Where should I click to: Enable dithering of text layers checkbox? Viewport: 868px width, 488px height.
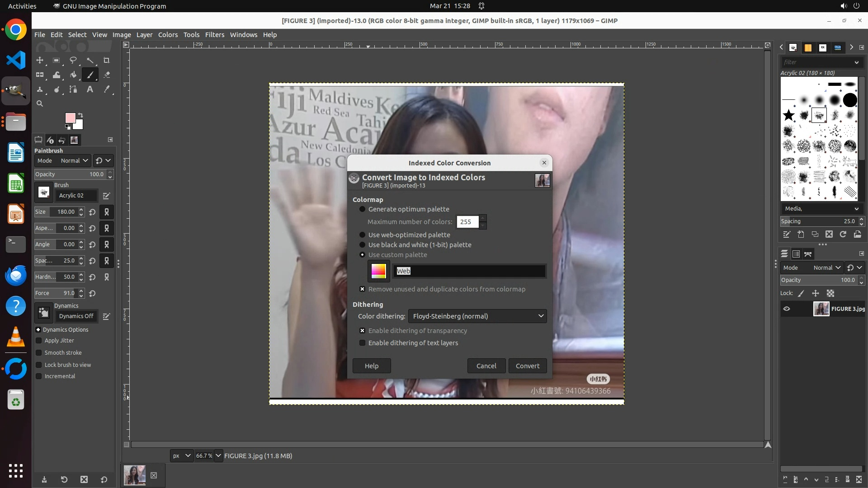pyautogui.click(x=362, y=343)
